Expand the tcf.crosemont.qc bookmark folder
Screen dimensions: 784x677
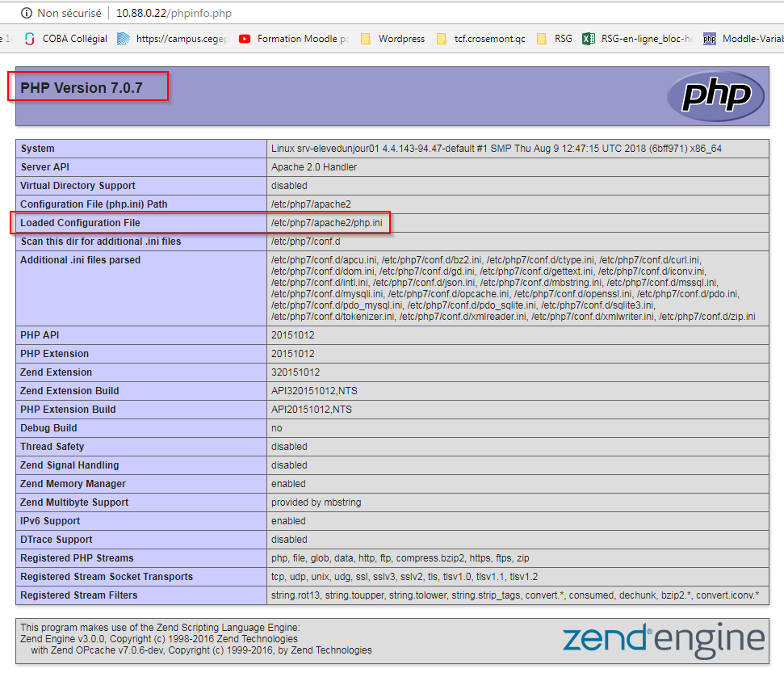[x=480, y=39]
